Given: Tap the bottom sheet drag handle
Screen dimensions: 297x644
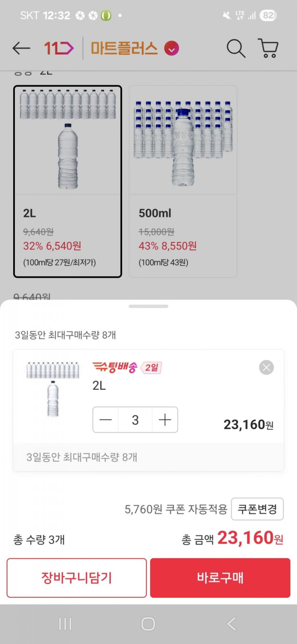Looking at the screenshot, I should click(148, 306).
